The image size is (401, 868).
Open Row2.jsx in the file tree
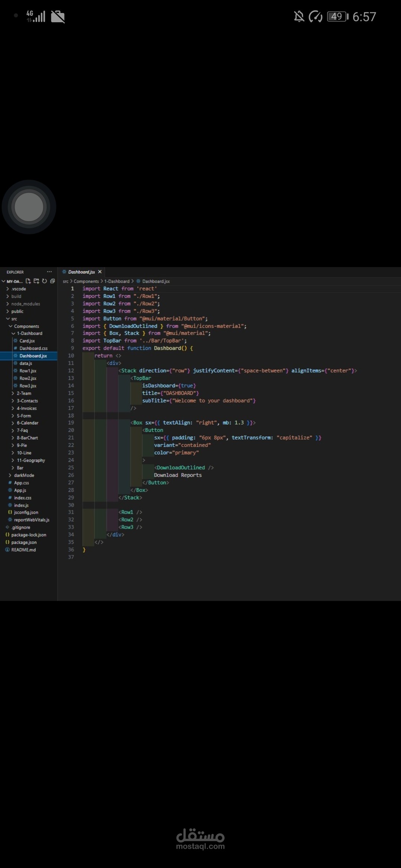coord(28,378)
